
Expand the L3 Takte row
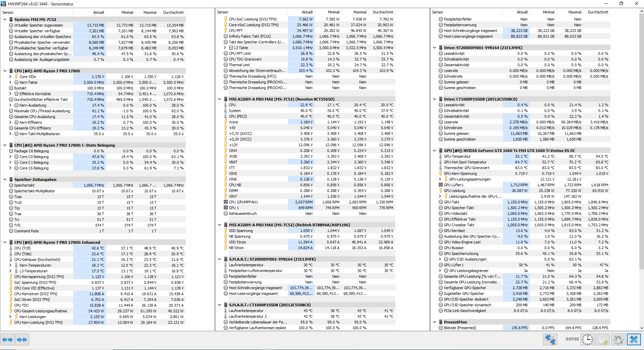[225, 48]
